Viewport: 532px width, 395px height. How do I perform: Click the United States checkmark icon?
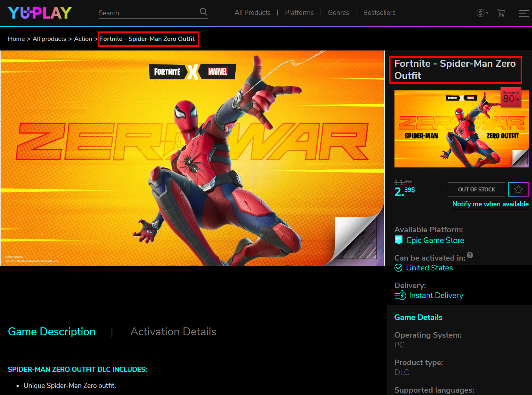point(398,268)
